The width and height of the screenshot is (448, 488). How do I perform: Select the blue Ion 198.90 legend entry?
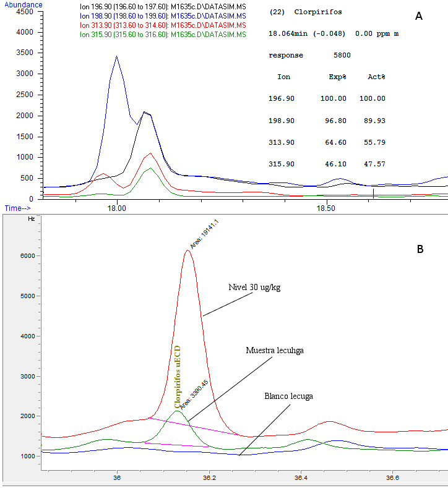click(x=163, y=15)
